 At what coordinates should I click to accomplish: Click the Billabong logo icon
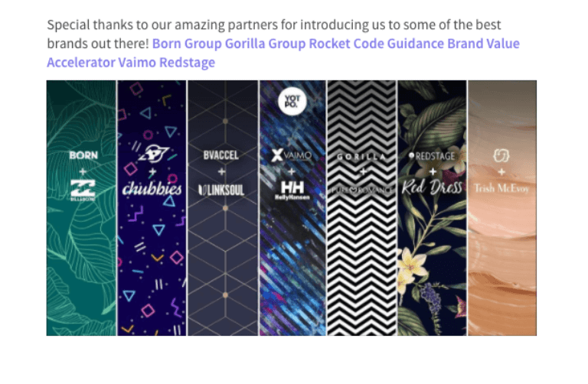83,190
